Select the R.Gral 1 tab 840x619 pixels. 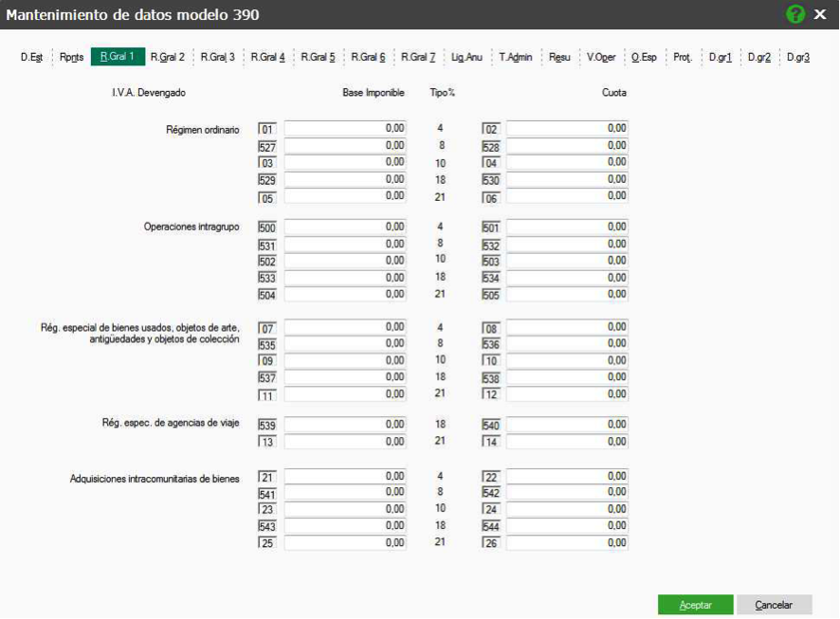(x=118, y=57)
